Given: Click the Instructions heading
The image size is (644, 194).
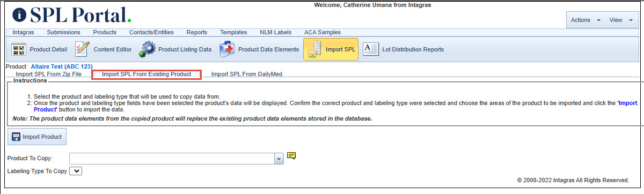Looking at the screenshot, I should click(30, 80).
